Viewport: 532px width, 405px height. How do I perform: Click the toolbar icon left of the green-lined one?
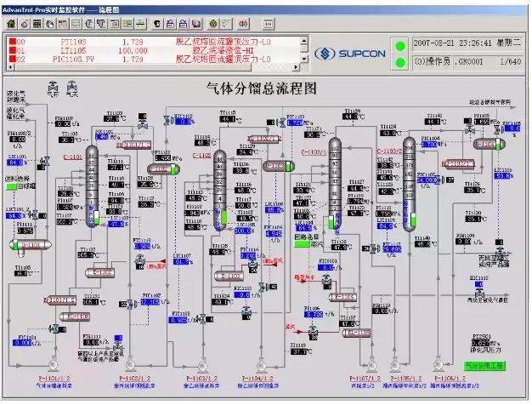[63, 24]
